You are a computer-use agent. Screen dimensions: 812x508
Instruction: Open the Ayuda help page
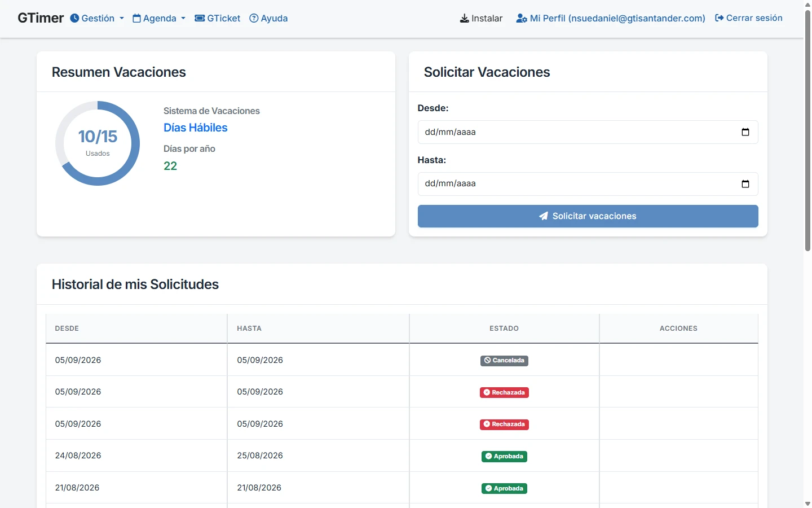[268, 18]
